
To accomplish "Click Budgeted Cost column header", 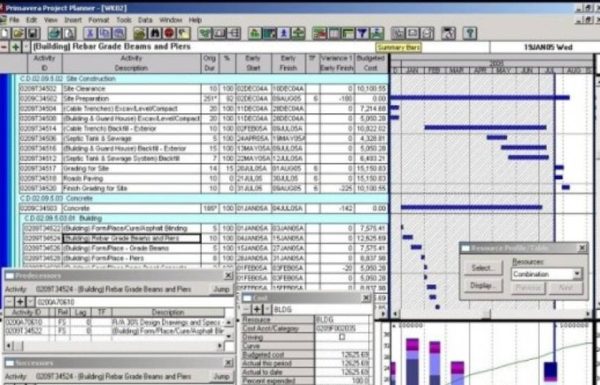I will click(x=370, y=63).
